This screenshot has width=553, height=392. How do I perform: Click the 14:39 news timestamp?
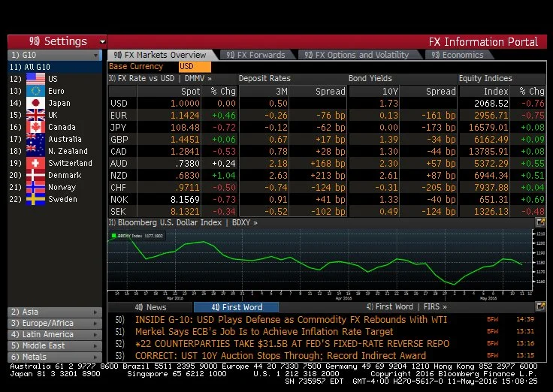point(525,319)
